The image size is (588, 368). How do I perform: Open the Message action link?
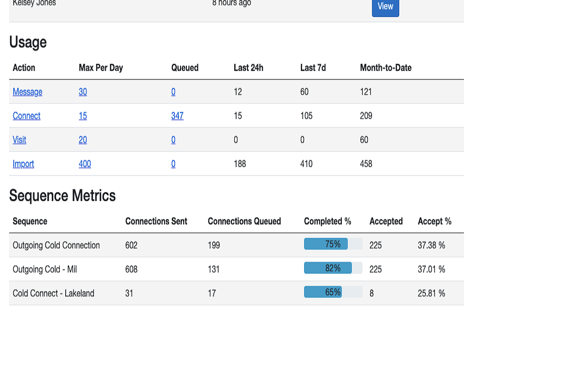[28, 92]
